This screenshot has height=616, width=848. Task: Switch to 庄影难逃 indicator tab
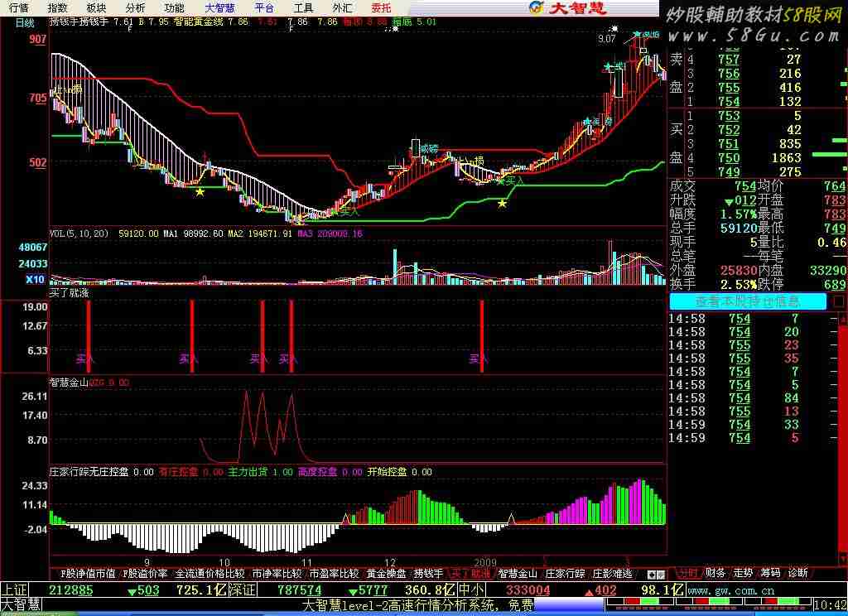click(x=612, y=573)
